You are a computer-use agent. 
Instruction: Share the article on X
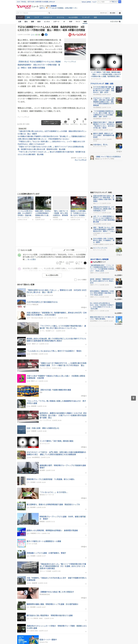tap(43, 35)
